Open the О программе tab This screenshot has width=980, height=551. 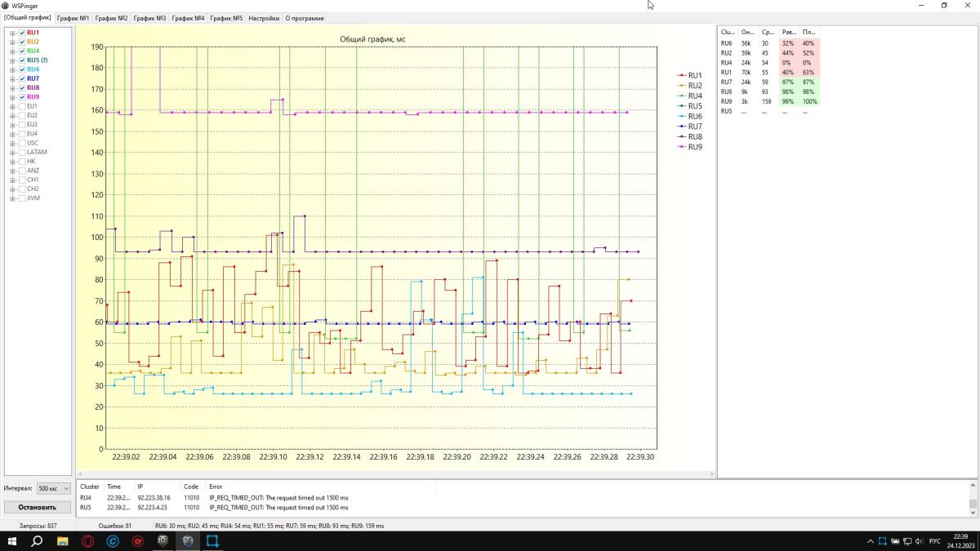pos(304,18)
